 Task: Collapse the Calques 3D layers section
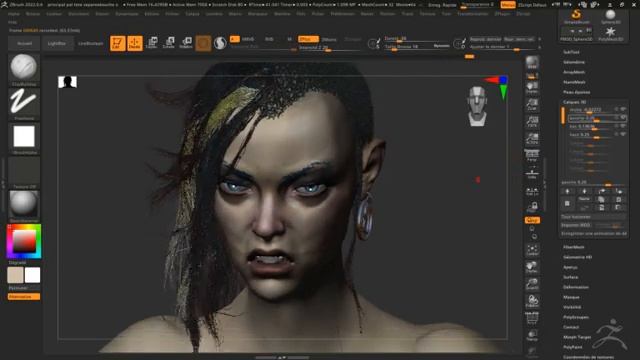point(574,102)
